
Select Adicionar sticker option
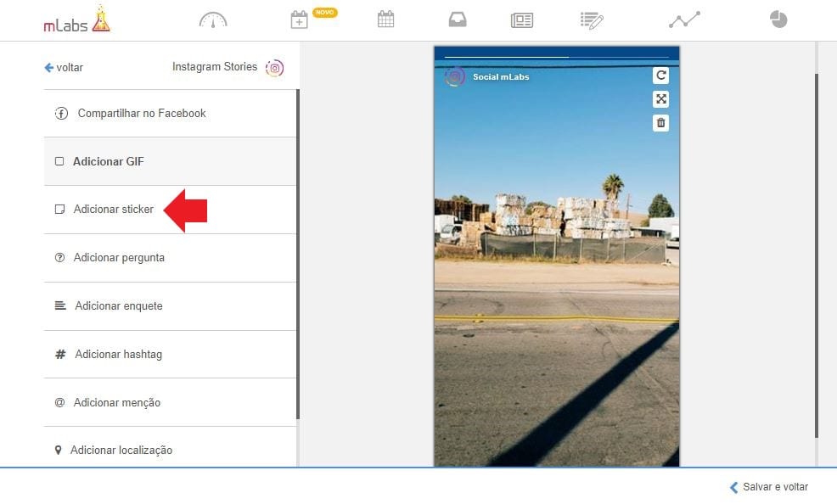point(170,209)
